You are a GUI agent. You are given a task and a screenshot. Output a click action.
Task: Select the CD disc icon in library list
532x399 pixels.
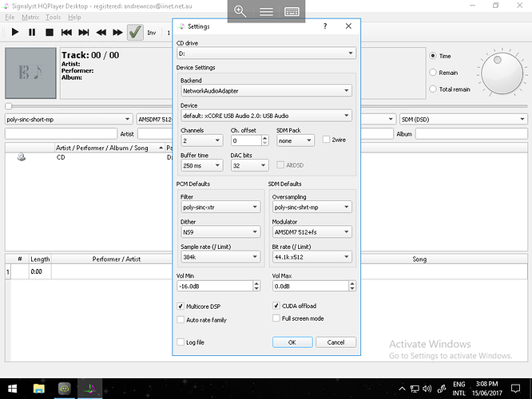[x=22, y=157]
